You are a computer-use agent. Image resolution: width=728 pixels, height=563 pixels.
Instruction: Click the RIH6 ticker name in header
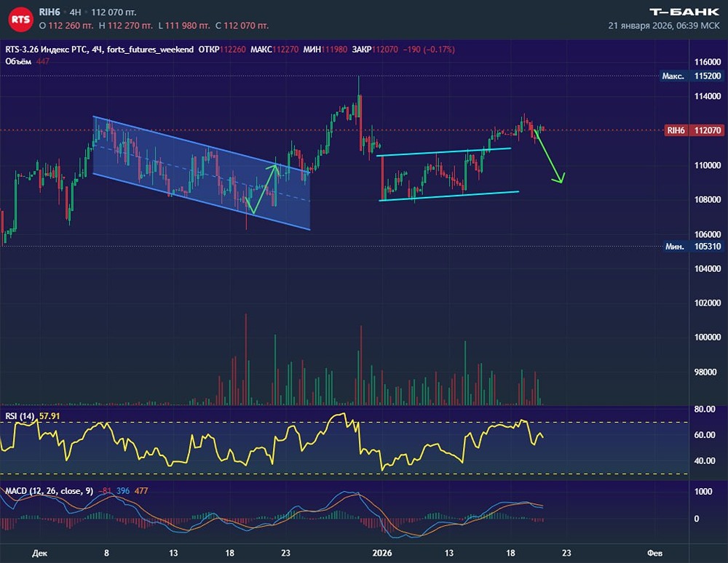pos(50,12)
